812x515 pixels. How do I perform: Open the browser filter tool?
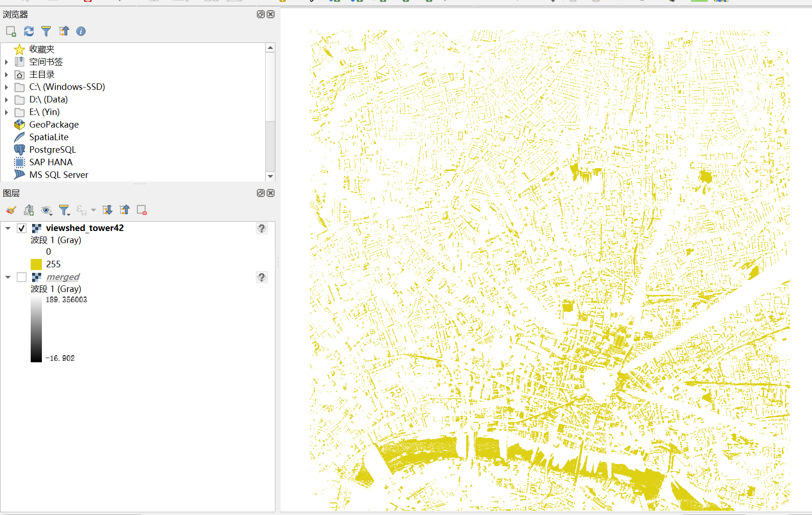click(46, 31)
